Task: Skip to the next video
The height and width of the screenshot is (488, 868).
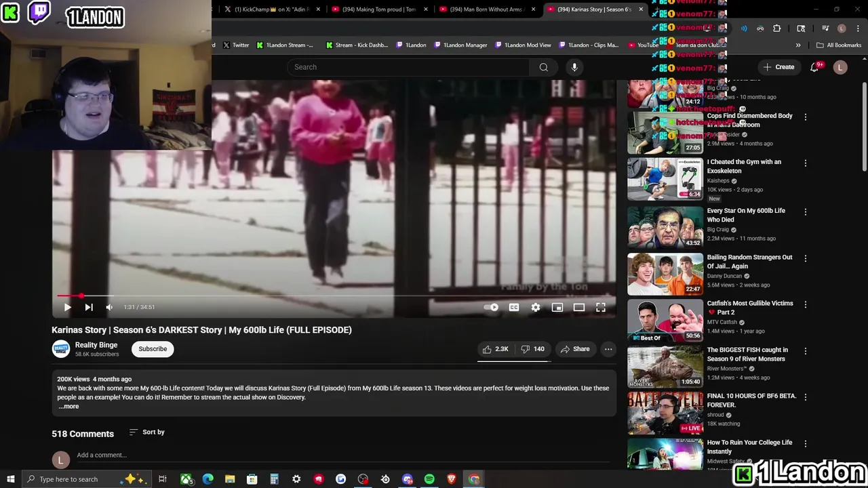Action: 89,307
